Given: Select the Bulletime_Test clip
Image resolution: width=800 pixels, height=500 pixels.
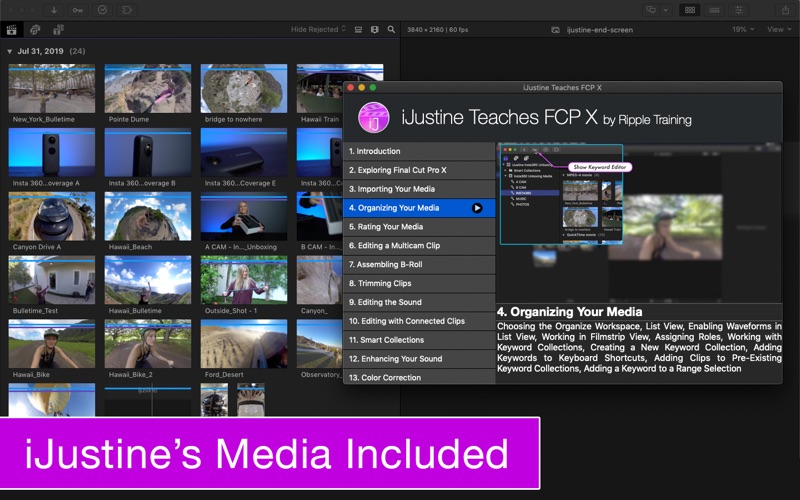Looking at the screenshot, I should click(52, 280).
